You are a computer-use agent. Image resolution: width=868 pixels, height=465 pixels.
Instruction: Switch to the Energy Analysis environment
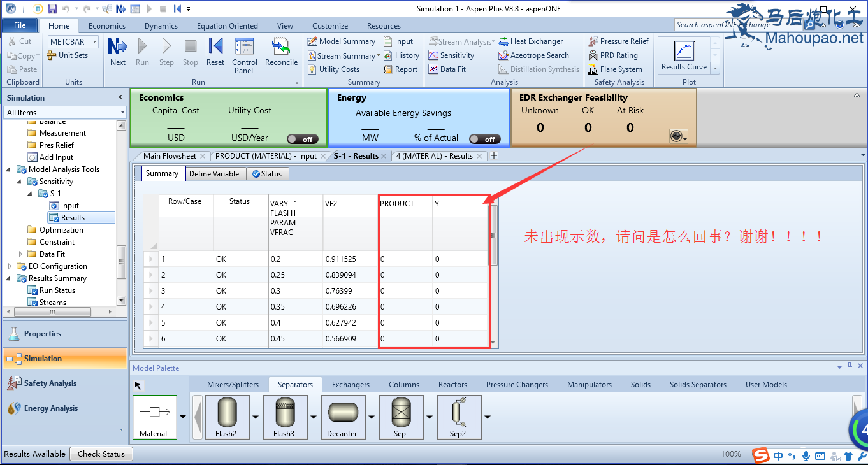[x=65, y=408]
